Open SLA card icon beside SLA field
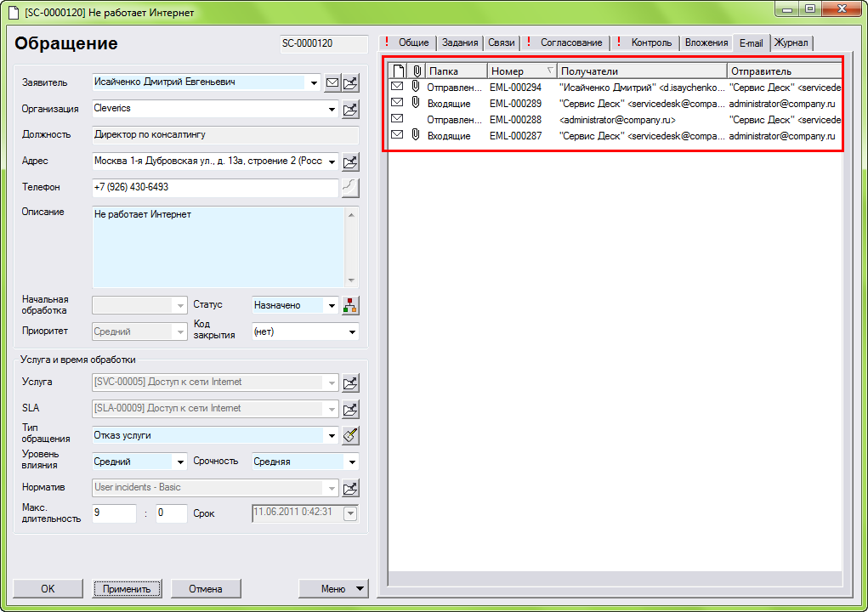 click(x=350, y=410)
